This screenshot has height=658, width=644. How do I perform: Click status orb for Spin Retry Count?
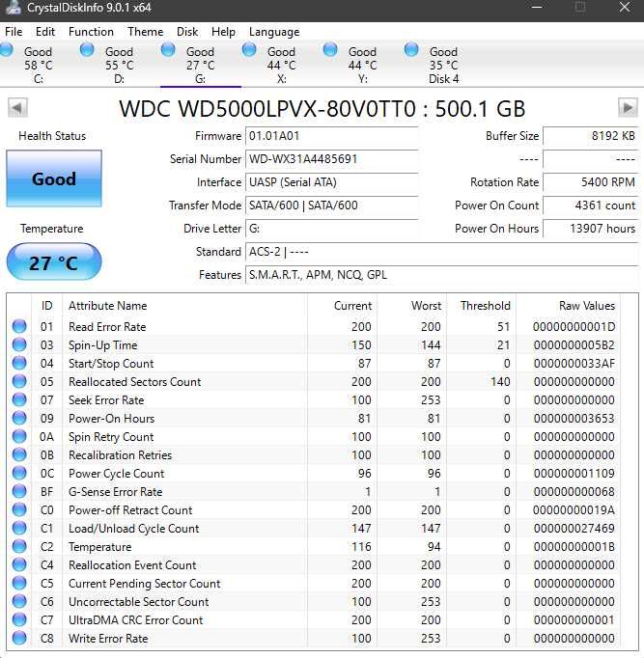[19, 436]
